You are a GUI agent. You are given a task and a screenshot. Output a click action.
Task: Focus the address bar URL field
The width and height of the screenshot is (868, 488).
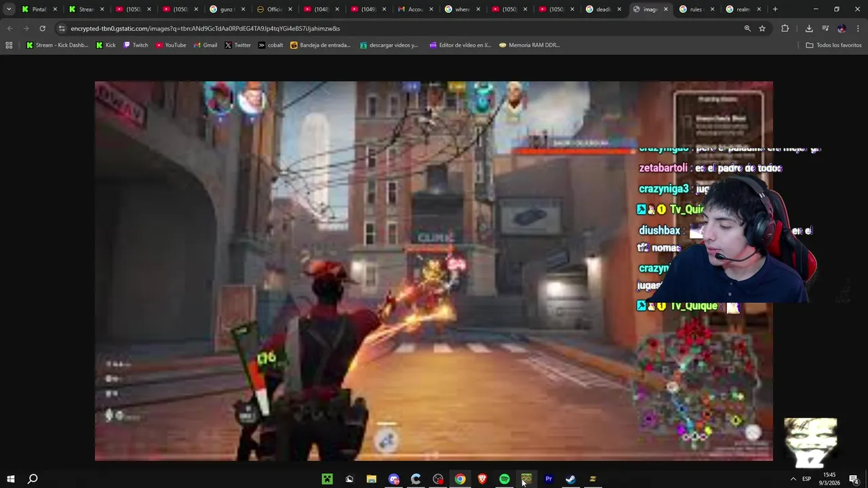click(x=400, y=28)
